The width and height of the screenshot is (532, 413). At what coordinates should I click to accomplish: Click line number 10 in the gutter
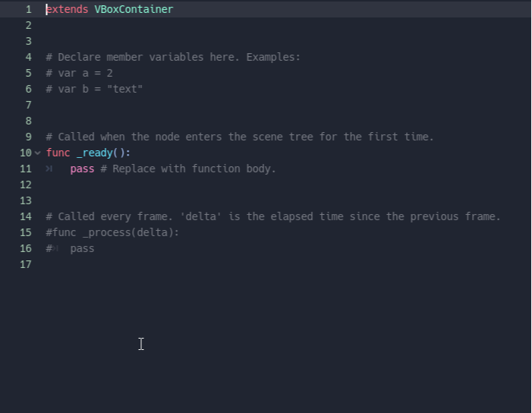pos(26,153)
